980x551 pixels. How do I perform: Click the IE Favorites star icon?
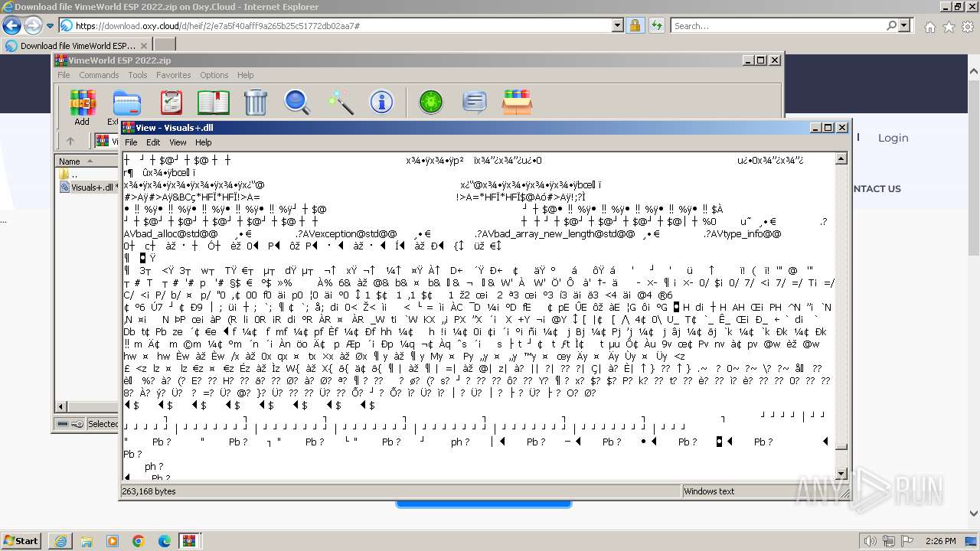coord(949,27)
